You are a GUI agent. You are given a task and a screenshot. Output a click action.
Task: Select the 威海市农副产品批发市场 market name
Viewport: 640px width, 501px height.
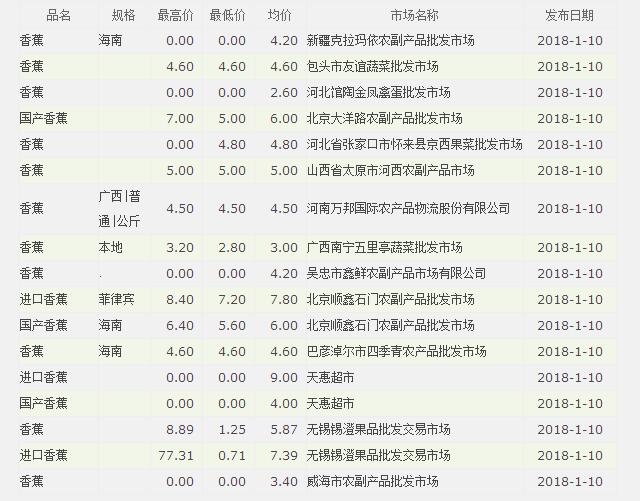(371, 481)
